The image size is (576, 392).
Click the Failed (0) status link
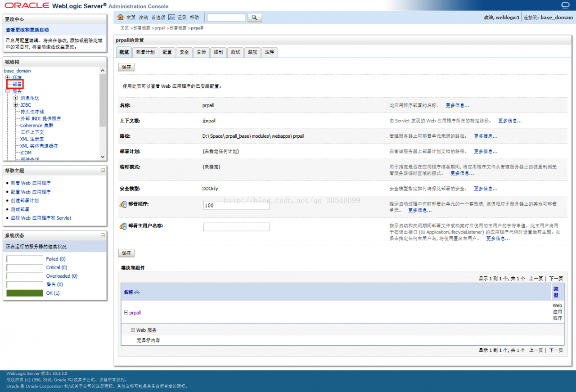click(x=56, y=259)
